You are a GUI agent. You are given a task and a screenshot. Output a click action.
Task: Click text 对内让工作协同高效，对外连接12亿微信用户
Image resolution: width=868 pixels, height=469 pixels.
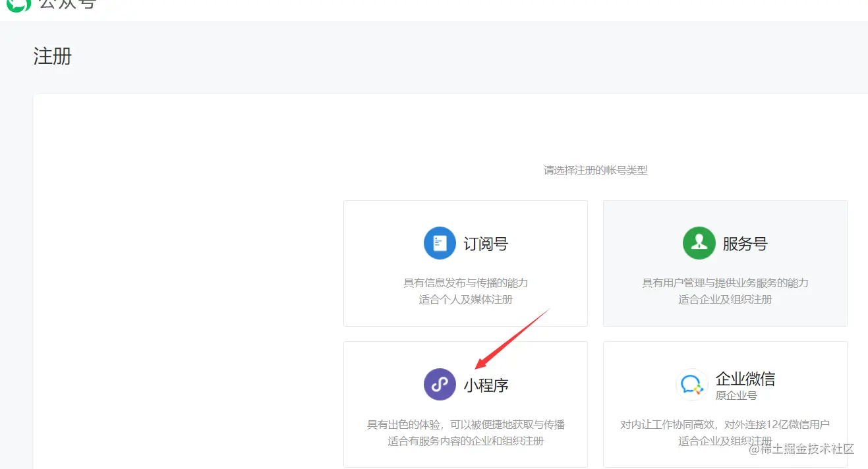tap(725, 424)
